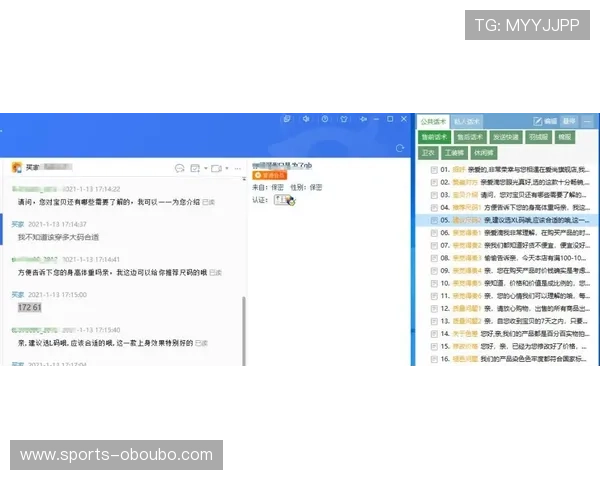Click the document icon of script 04
600x480 pixels.
coord(434,207)
